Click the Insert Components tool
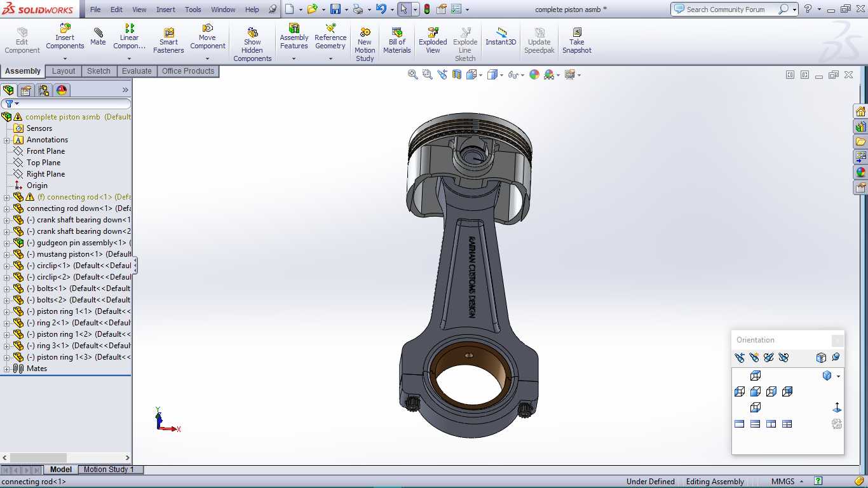This screenshot has width=868, height=488. pyautogui.click(x=65, y=37)
